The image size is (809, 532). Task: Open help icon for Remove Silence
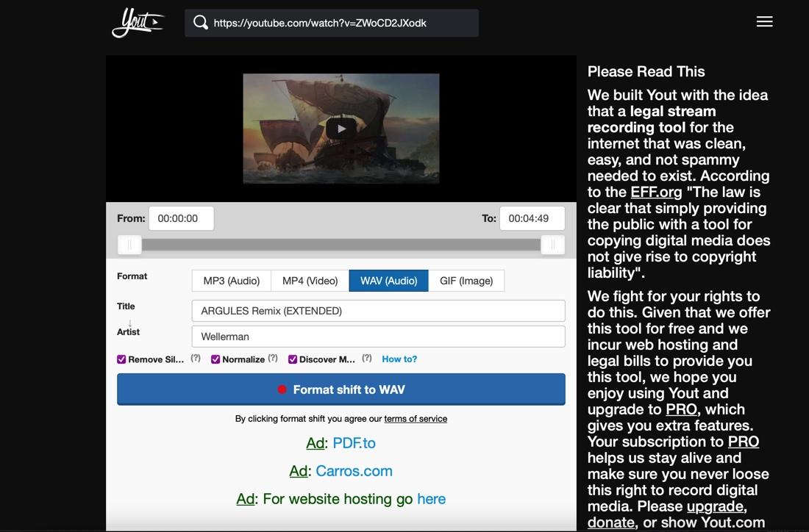(196, 358)
